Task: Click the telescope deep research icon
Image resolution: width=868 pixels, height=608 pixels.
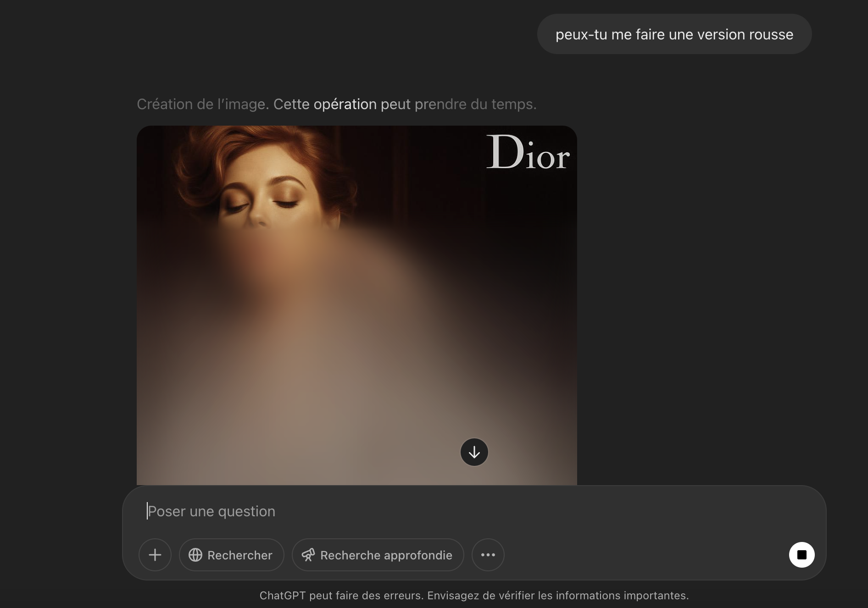Action: pos(308,555)
